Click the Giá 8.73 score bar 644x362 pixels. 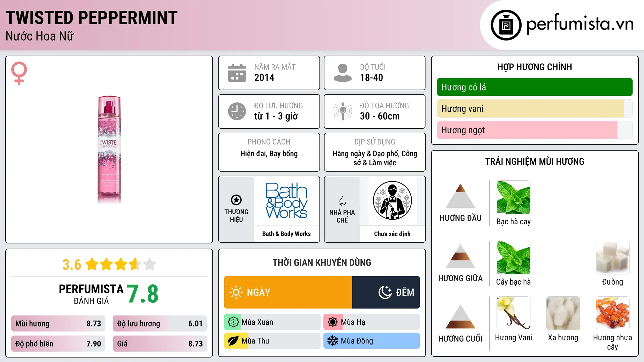click(x=160, y=344)
